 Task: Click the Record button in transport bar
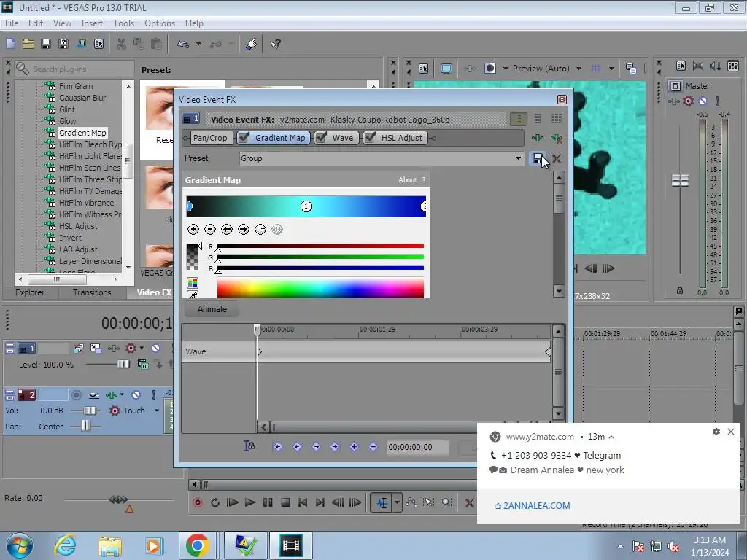coord(197,502)
